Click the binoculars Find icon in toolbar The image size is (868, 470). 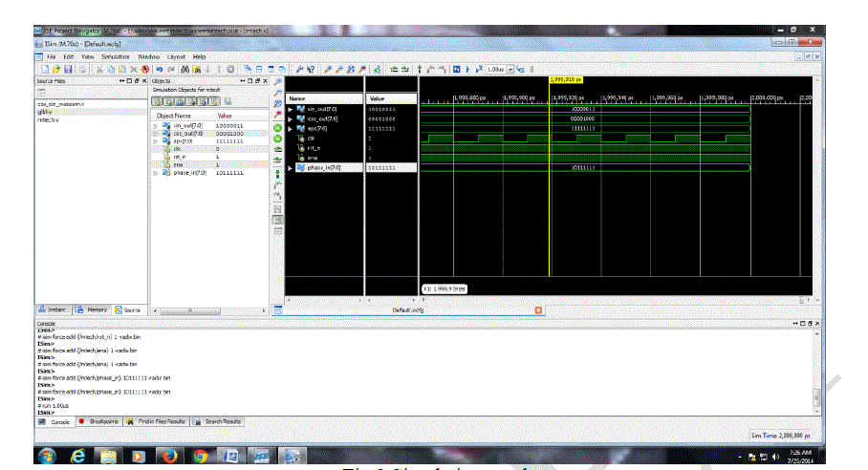pyautogui.click(x=184, y=70)
